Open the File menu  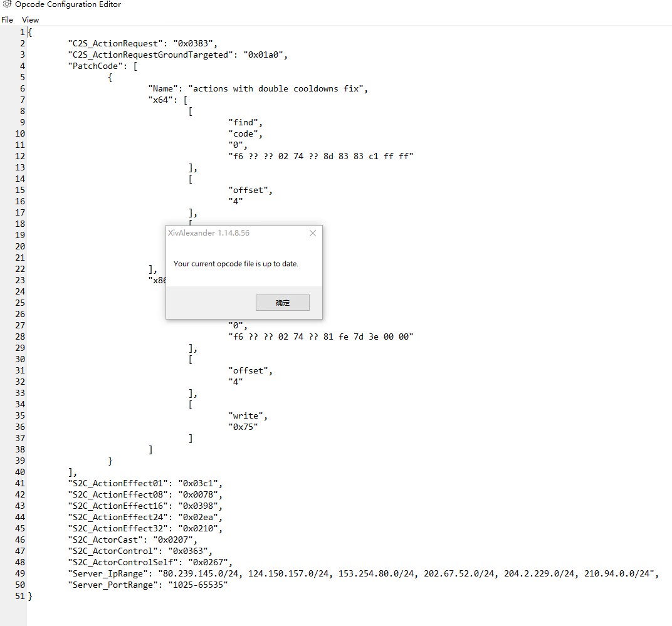click(x=7, y=19)
